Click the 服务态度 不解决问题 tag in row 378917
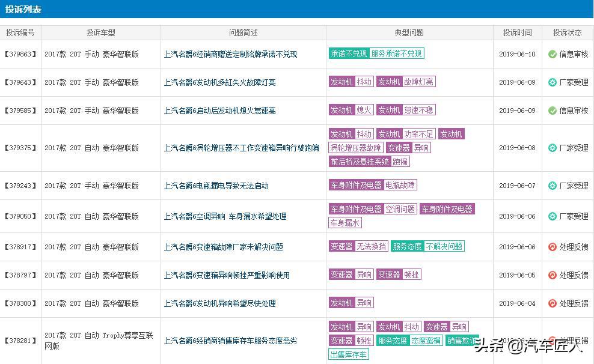 (427, 246)
